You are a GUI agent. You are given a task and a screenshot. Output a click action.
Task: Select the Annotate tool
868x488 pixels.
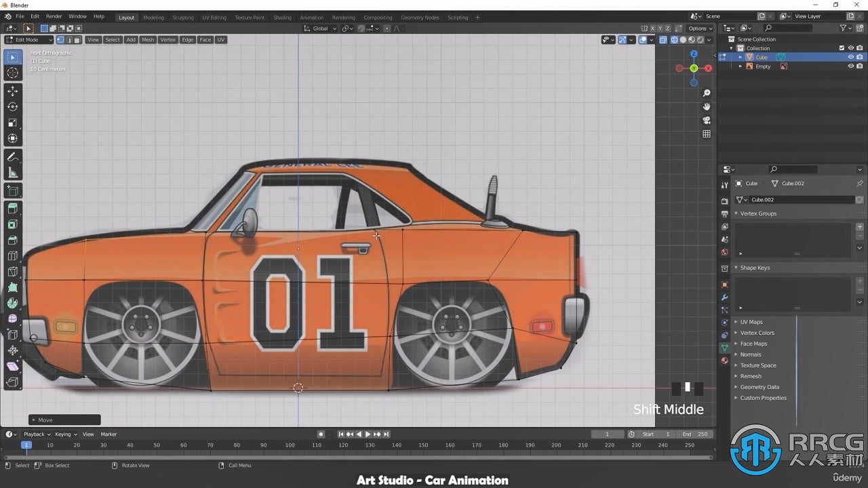pos(12,157)
